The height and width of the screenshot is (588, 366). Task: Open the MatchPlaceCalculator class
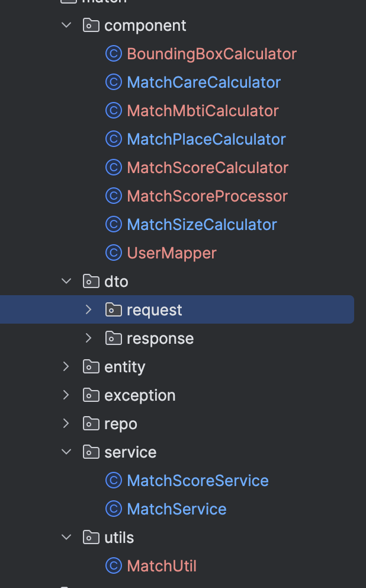(x=206, y=139)
